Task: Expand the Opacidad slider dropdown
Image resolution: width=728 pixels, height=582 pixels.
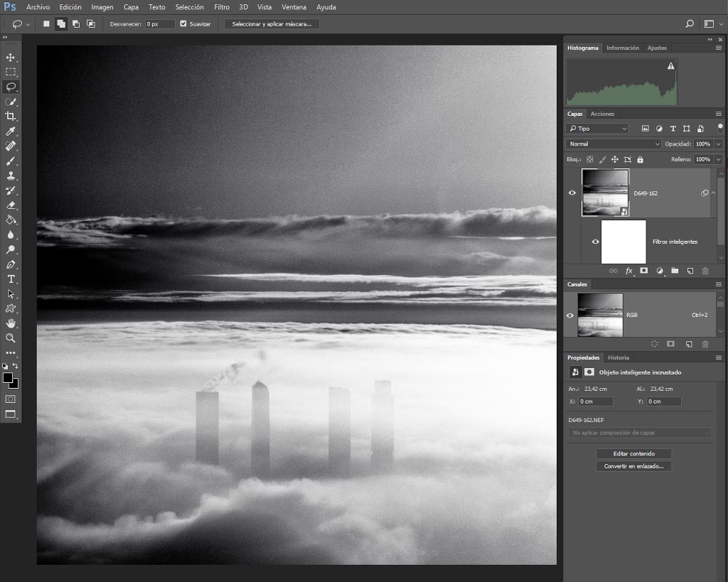Action: pos(718,144)
